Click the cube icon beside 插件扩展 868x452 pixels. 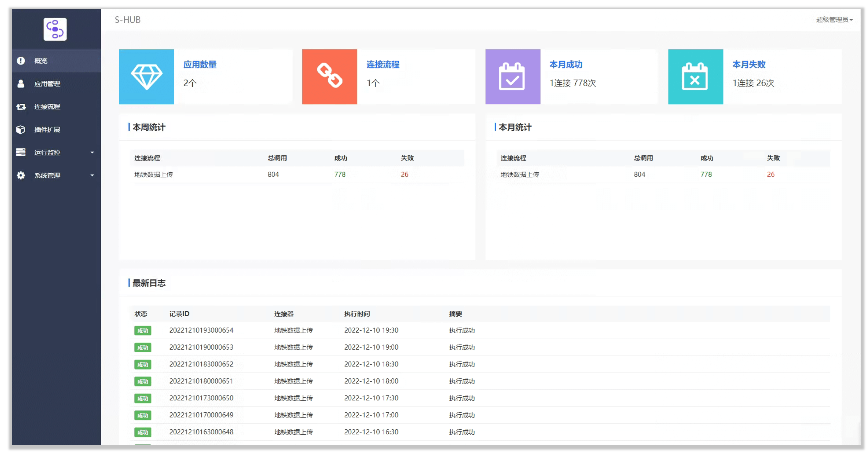(21, 130)
